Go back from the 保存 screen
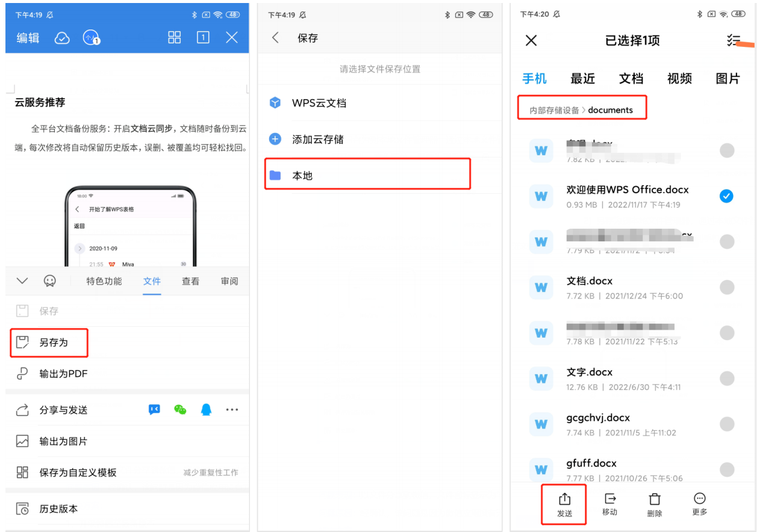 (x=275, y=38)
